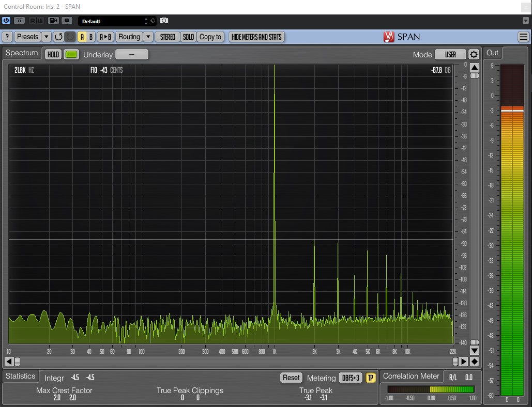Select the Statistics tab
This screenshot has height=407, width=532.
20,376
